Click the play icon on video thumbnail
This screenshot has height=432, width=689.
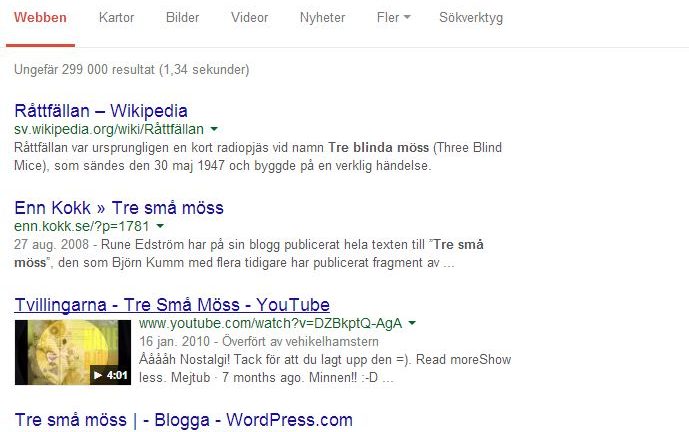pos(98,375)
